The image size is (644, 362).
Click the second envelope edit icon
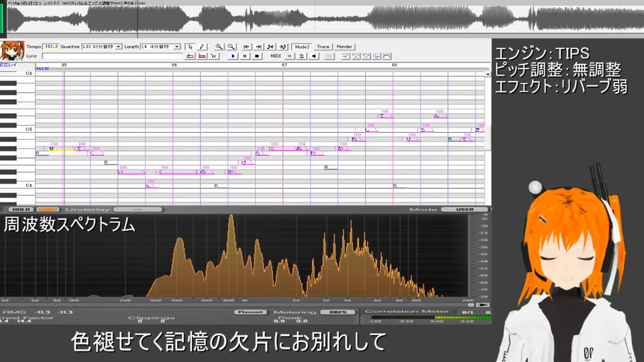(x=356, y=56)
